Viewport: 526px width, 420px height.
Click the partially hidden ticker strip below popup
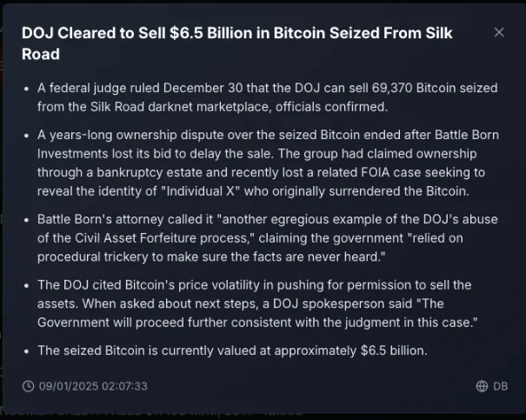click(151, 411)
